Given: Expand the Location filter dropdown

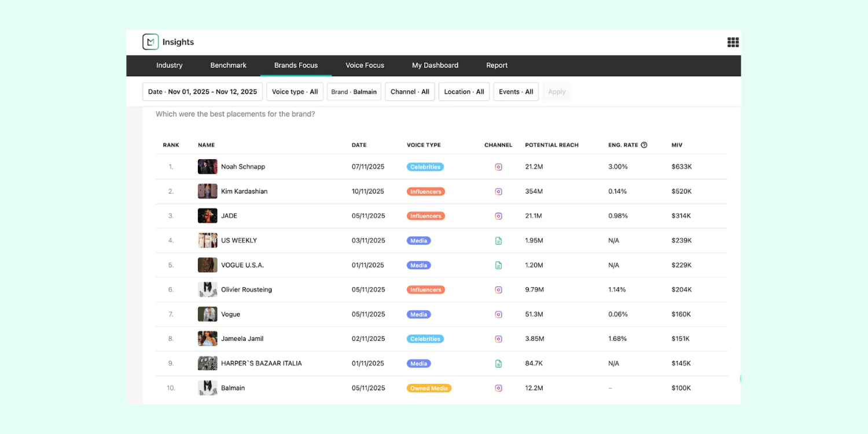Looking at the screenshot, I should (x=464, y=92).
